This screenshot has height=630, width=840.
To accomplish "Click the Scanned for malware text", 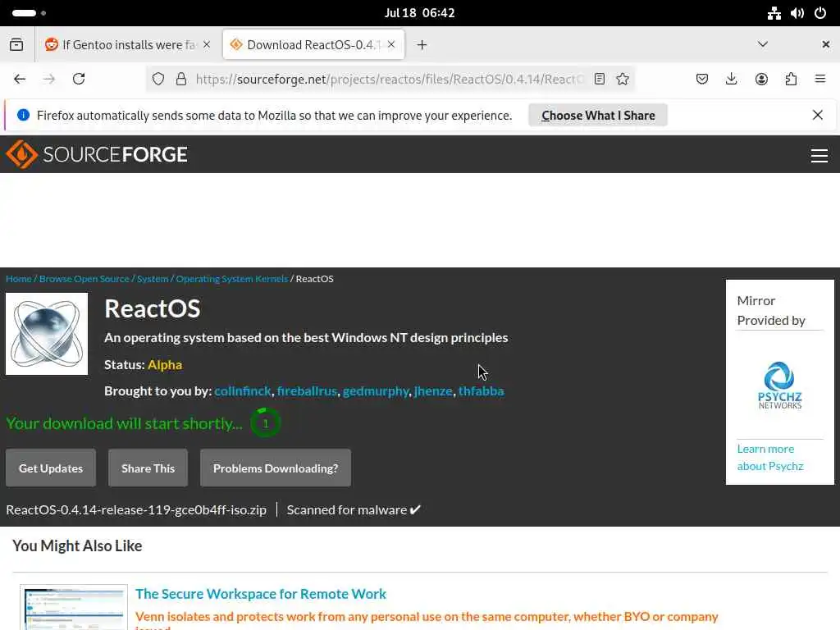I will point(354,509).
